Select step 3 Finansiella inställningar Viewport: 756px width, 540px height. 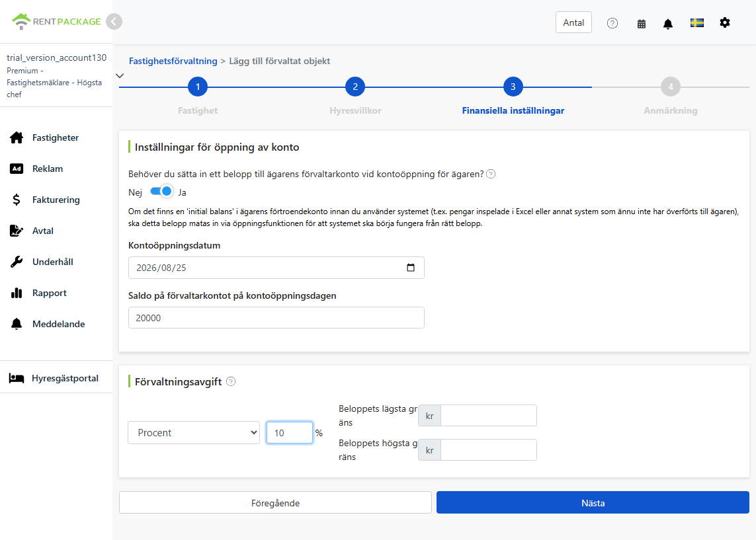(x=513, y=87)
